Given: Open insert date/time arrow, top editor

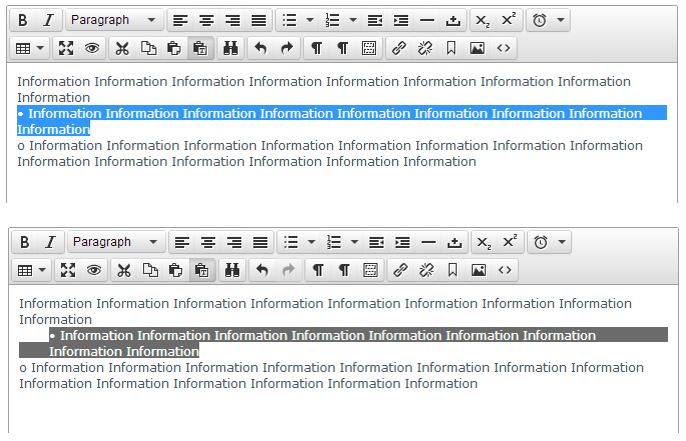Looking at the screenshot, I should 560,20.
